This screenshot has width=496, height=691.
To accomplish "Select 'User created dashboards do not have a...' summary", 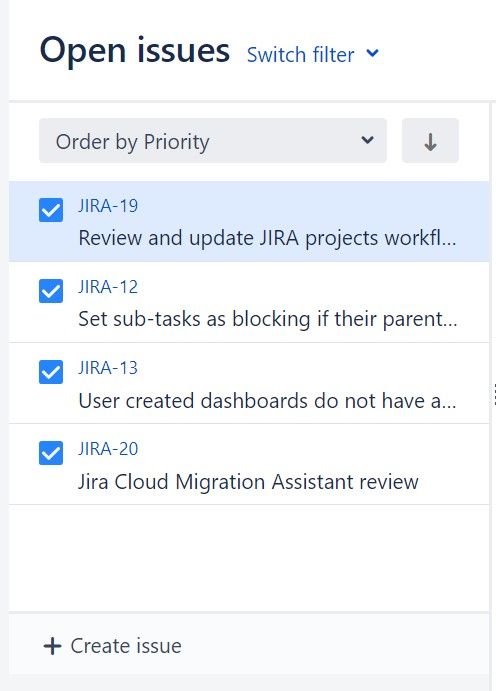I will point(267,401).
